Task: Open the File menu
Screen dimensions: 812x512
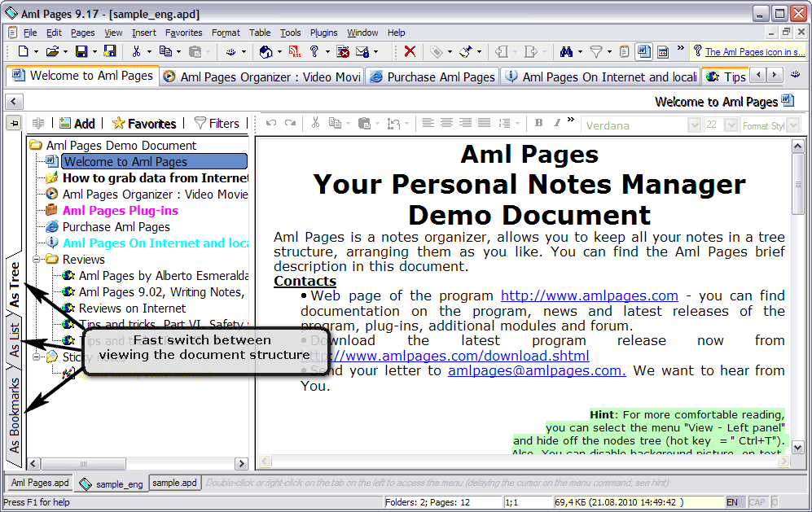Action: pos(30,33)
